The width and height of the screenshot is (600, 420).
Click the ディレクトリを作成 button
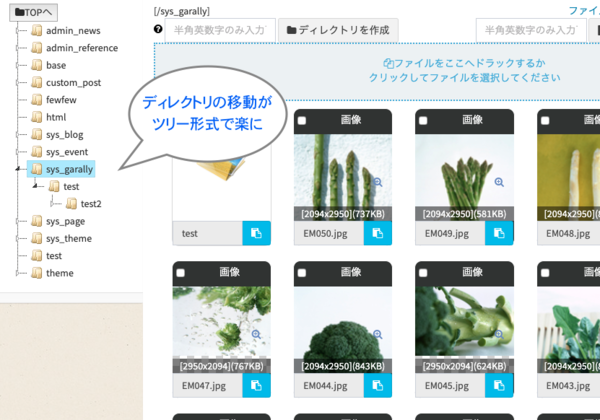338,30
